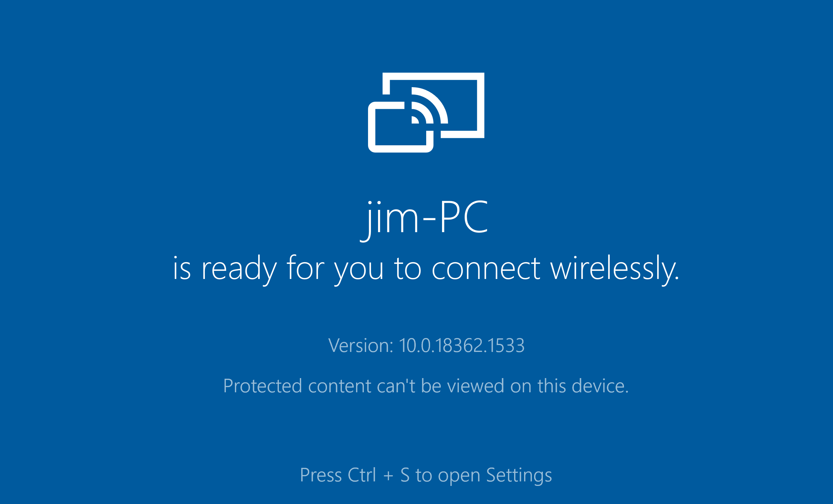
Task: Select the jim-PC device name heading
Action: click(x=424, y=219)
